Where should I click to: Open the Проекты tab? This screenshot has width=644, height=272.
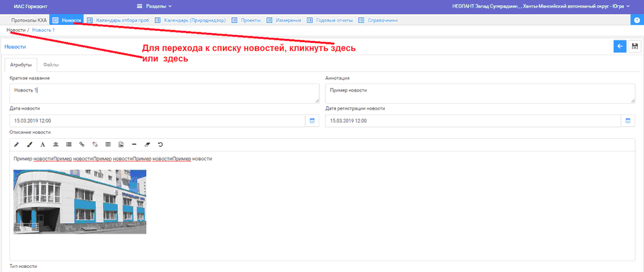(246, 20)
